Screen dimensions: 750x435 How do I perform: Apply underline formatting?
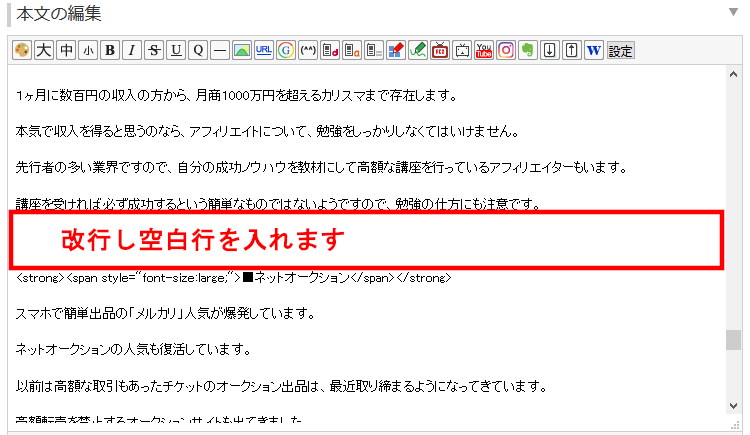pos(176,50)
